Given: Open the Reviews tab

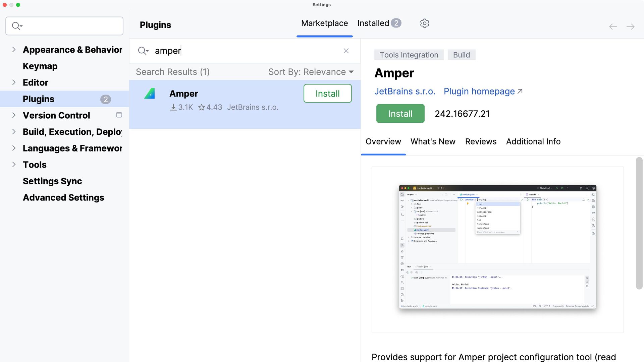Looking at the screenshot, I should [x=481, y=141].
